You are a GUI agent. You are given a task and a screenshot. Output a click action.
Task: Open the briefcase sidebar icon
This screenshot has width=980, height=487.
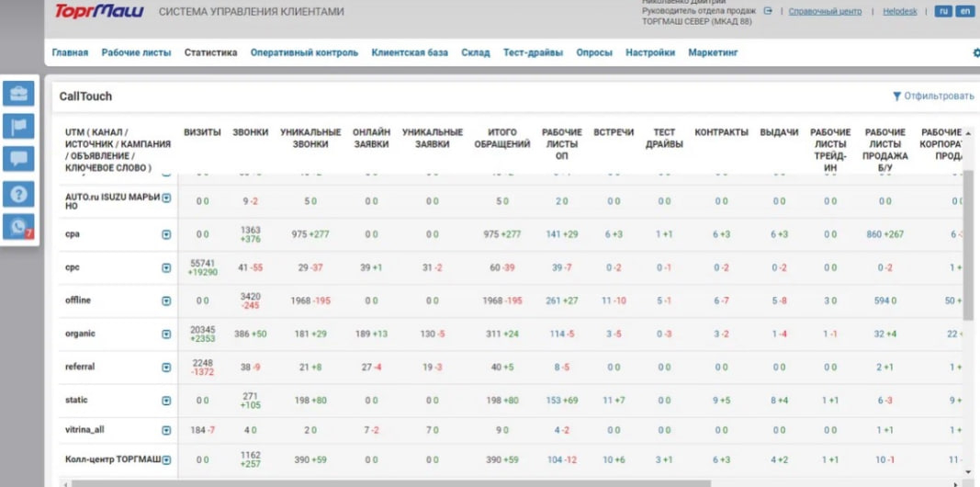pyautogui.click(x=18, y=93)
